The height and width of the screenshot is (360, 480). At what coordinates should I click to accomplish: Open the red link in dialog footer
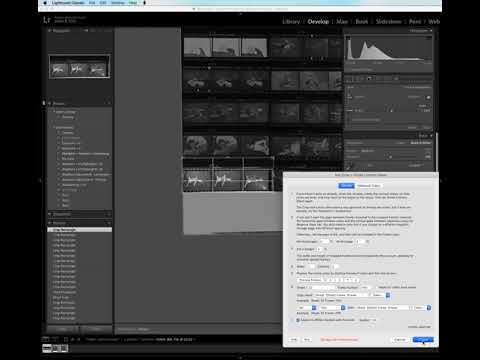(339, 340)
